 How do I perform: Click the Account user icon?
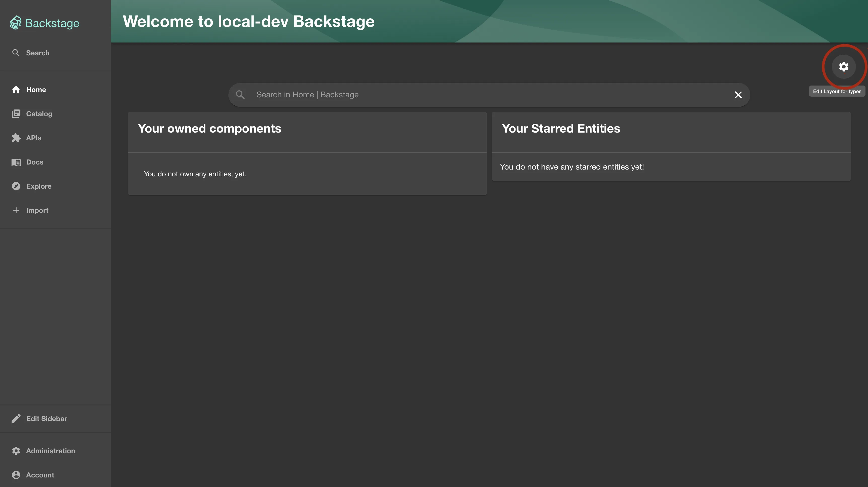click(x=16, y=475)
